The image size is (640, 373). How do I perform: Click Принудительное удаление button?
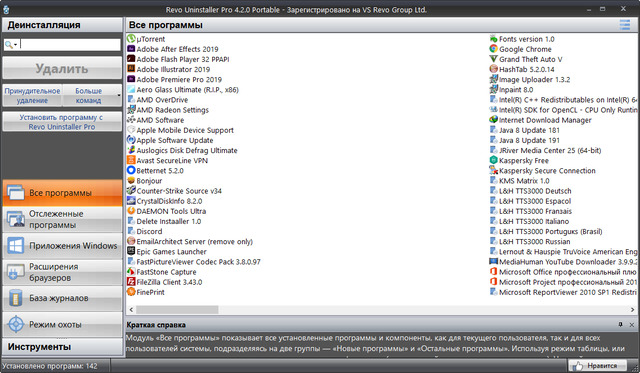click(x=32, y=95)
